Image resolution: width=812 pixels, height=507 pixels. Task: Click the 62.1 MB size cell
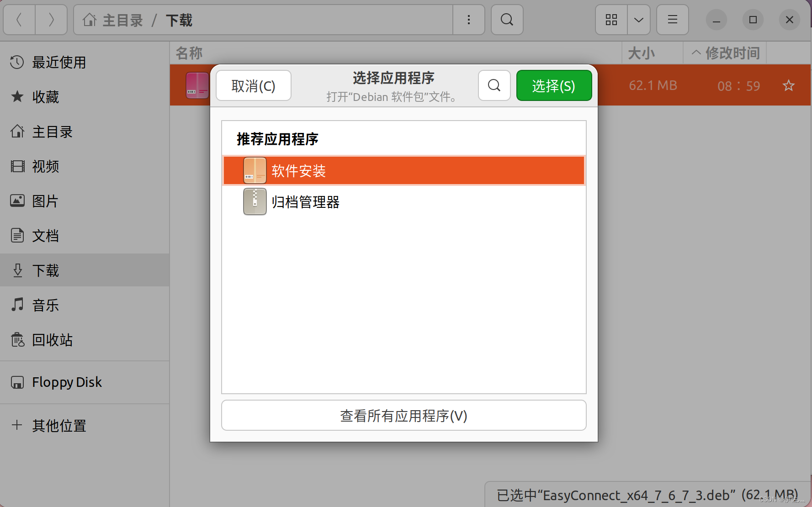tap(653, 85)
